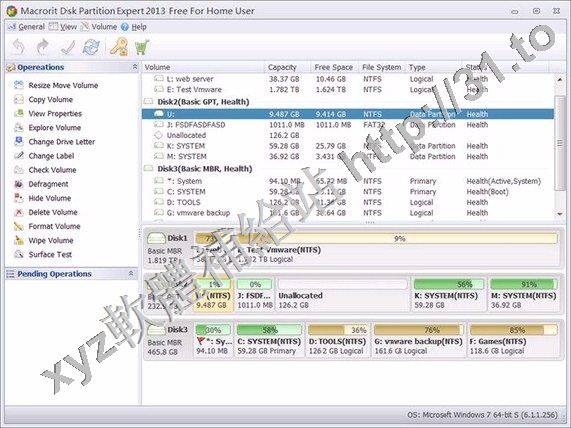This screenshot has width=571, height=428.
Task: Click the View Properties icon
Action: [x=19, y=114]
